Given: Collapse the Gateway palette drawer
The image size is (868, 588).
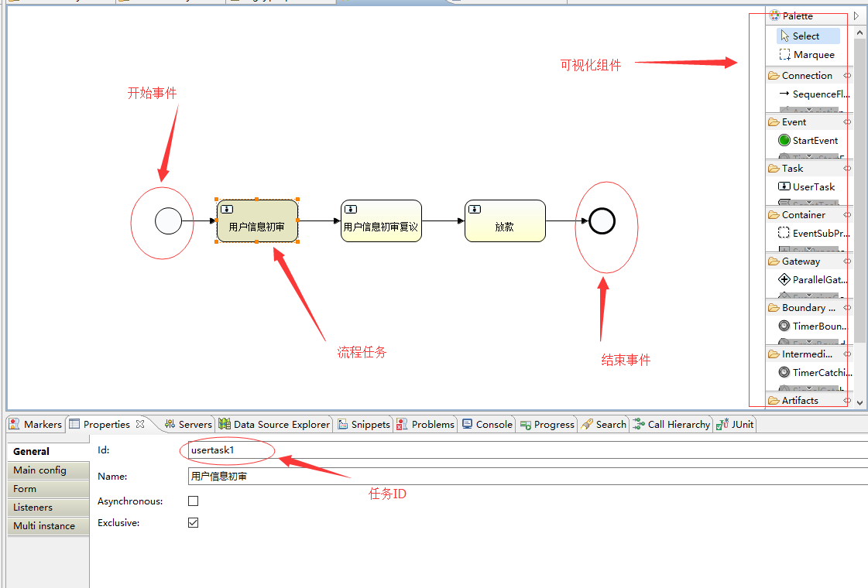Looking at the screenshot, I should pyautogui.click(x=809, y=261).
